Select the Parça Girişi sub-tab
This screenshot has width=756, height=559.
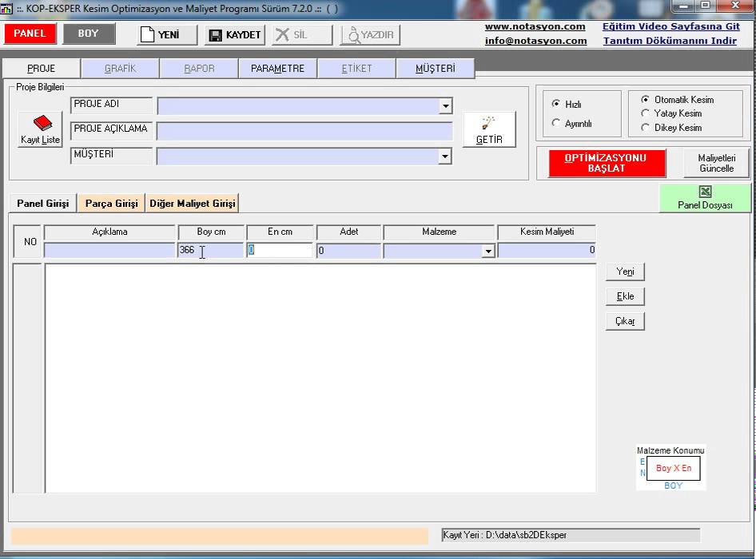point(111,204)
